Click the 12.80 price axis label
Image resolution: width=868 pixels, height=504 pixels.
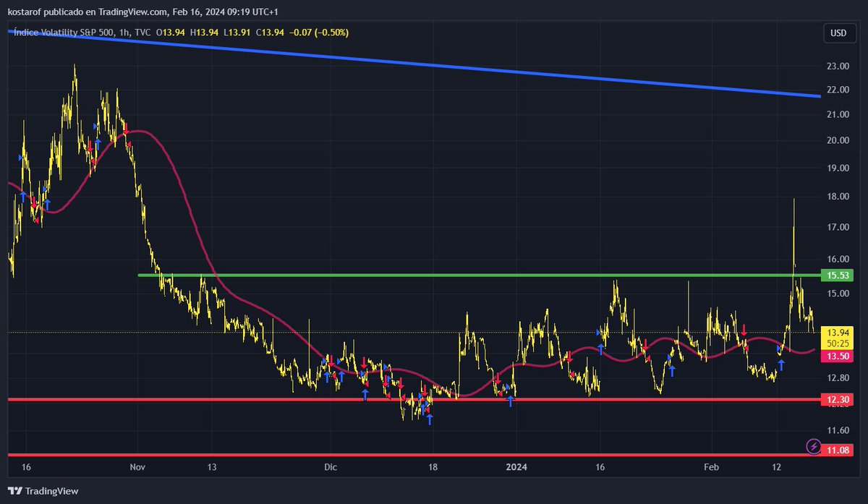(838, 377)
